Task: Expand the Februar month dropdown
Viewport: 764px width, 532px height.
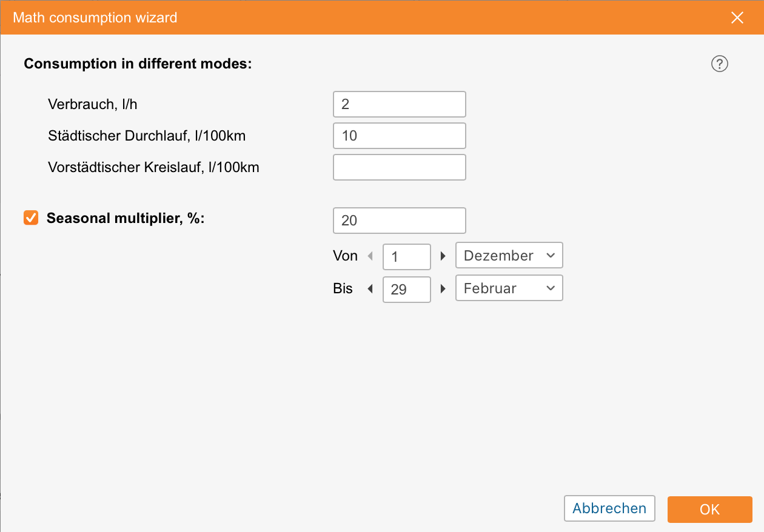Action: [509, 288]
